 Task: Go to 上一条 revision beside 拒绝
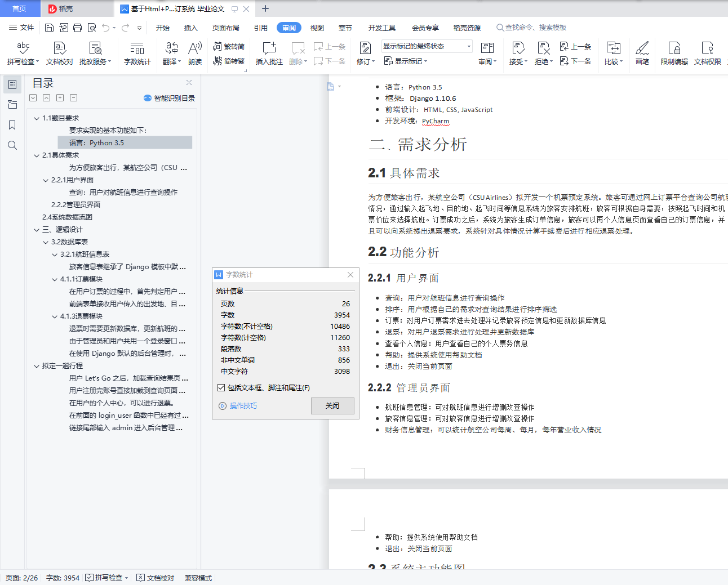(x=575, y=46)
